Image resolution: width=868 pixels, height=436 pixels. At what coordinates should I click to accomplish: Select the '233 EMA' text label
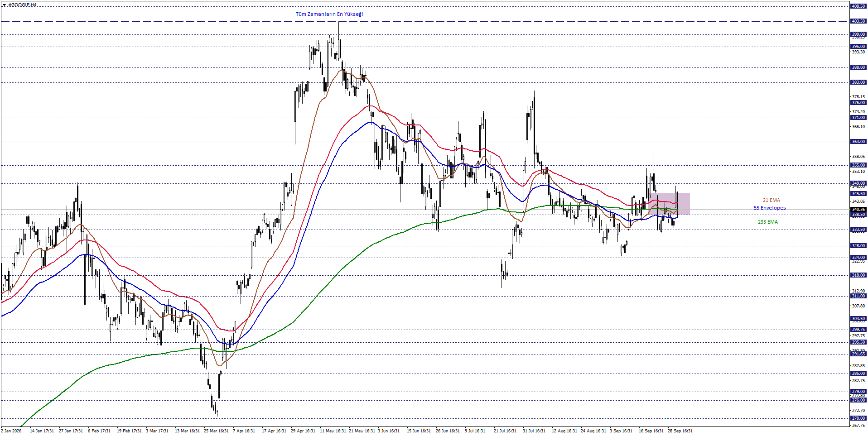767,222
